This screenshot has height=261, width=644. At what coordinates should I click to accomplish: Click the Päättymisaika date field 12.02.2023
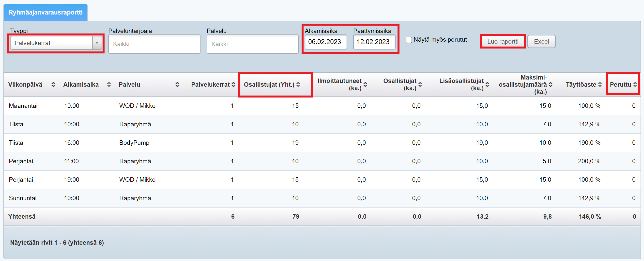(374, 42)
